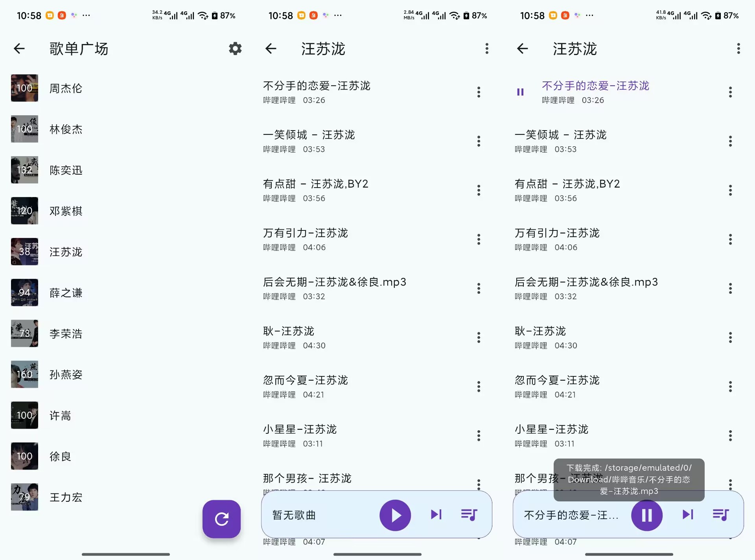The height and width of the screenshot is (560, 755).
Task: Open the overflow menu in the 汪苏泷 title bar
Action: (486, 49)
